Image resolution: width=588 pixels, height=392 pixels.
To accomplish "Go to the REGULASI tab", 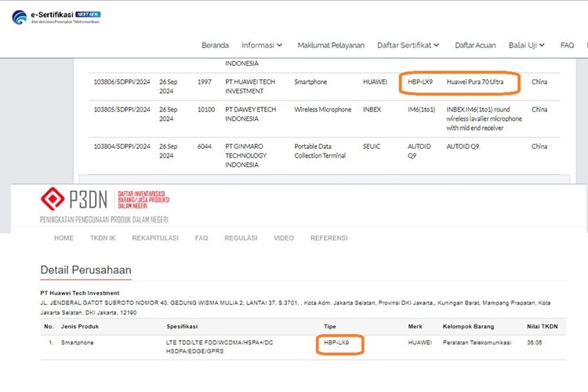I will [x=241, y=238].
